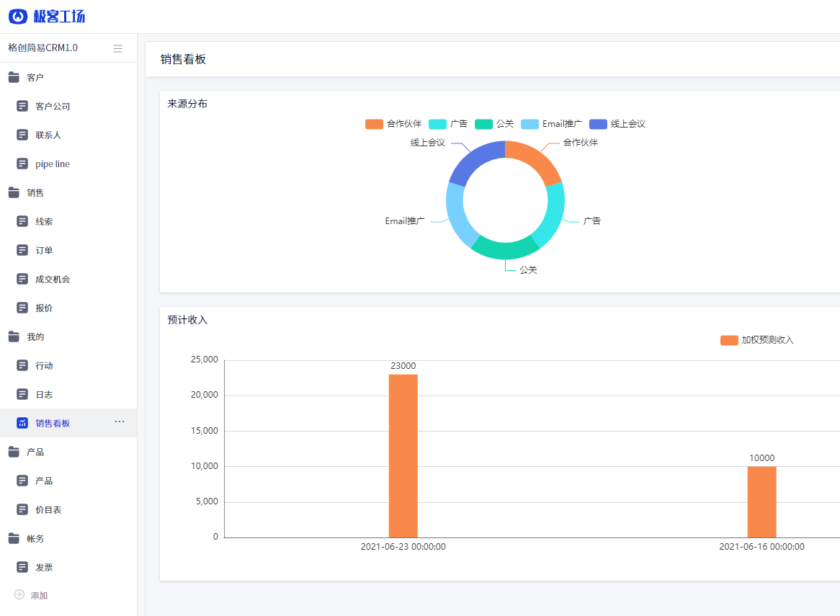Go to the 发票 page
The width and height of the screenshot is (840, 616).
click(44, 567)
